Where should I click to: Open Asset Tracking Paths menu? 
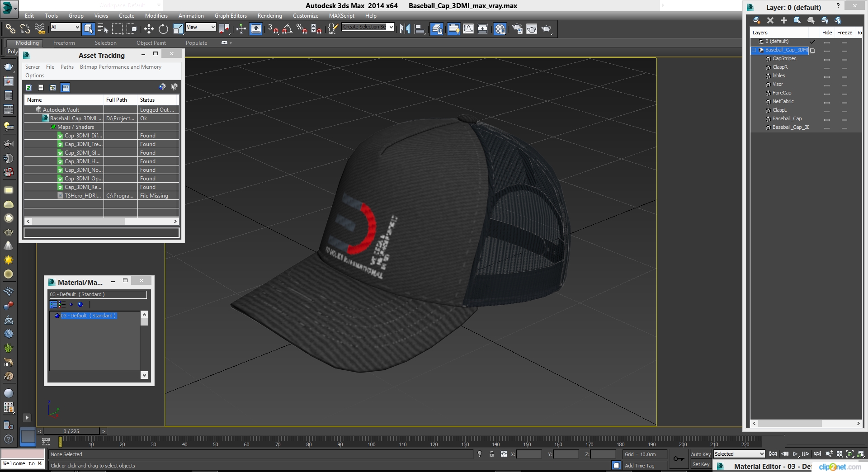pos(67,67)
